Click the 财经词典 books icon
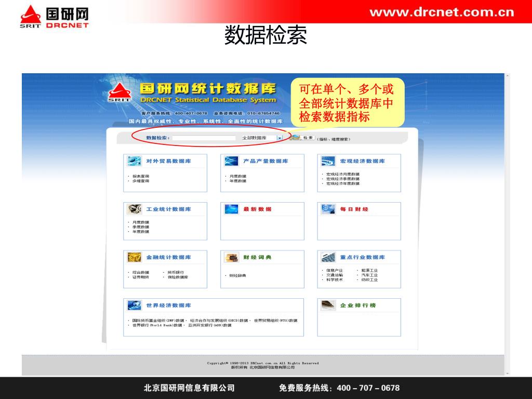The height and width of the screenshot is (399, 532). click(x=231, y=257)
